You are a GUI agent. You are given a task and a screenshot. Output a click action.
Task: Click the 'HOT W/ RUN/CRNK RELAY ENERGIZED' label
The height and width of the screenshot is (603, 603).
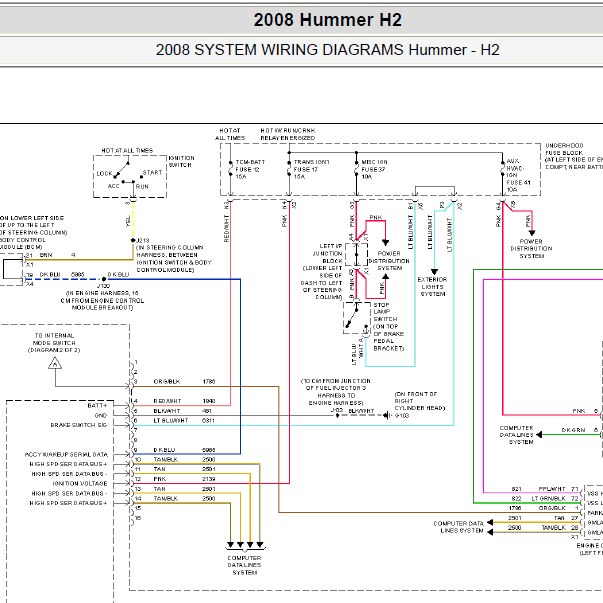[288, 134]
